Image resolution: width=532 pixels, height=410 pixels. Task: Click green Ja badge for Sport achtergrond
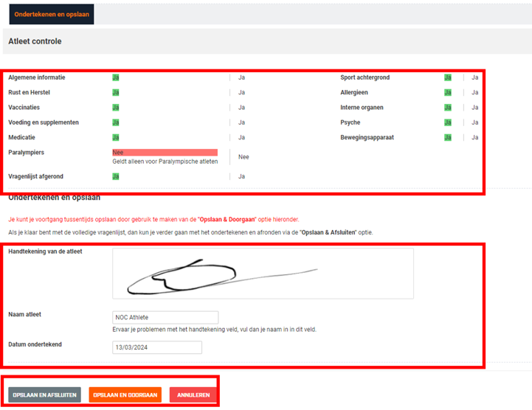448,77
